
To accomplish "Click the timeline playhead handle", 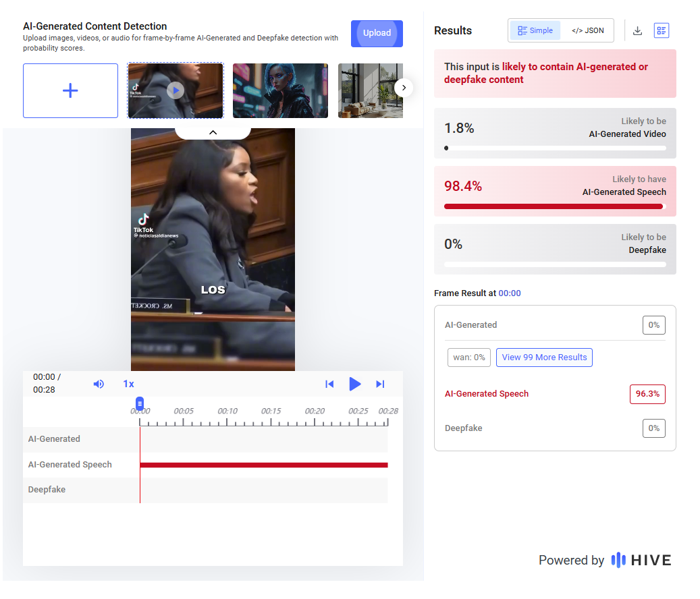I will (140, 403).
